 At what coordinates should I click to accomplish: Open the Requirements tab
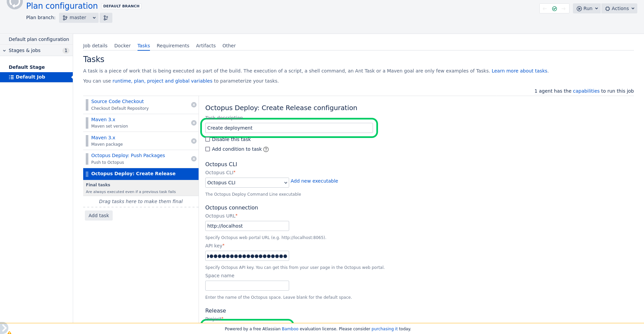pyautogui.click(x=173, y=46)
